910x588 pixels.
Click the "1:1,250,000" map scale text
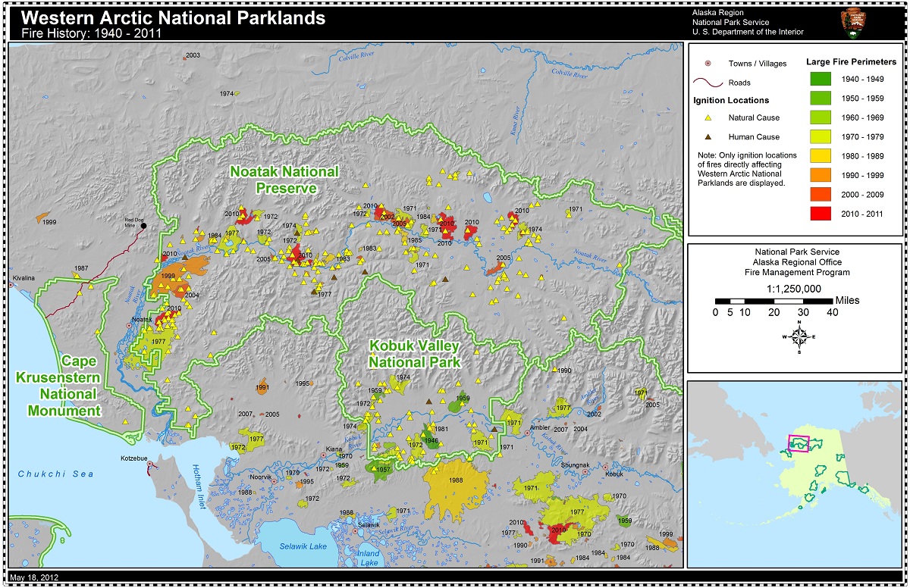pos(794,288)
